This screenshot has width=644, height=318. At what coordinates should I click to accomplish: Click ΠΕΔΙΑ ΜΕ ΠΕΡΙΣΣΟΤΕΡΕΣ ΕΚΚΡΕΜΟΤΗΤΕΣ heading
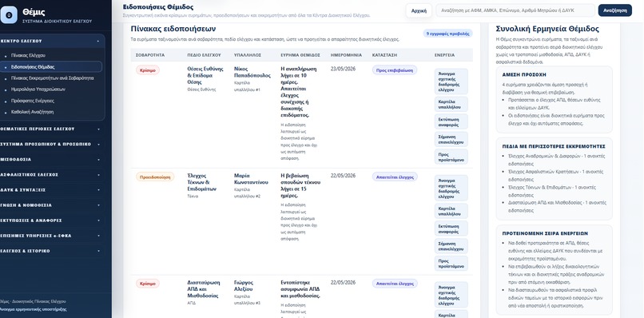pyautogui.click(x=554, y=146)
